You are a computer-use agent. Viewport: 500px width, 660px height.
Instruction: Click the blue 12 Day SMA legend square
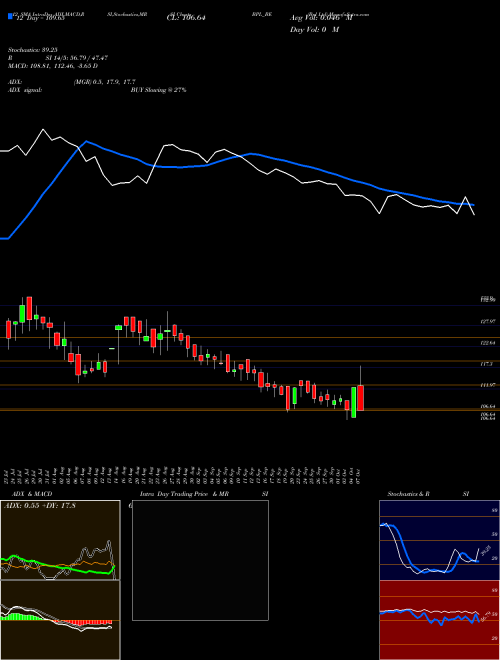(10, 16)
